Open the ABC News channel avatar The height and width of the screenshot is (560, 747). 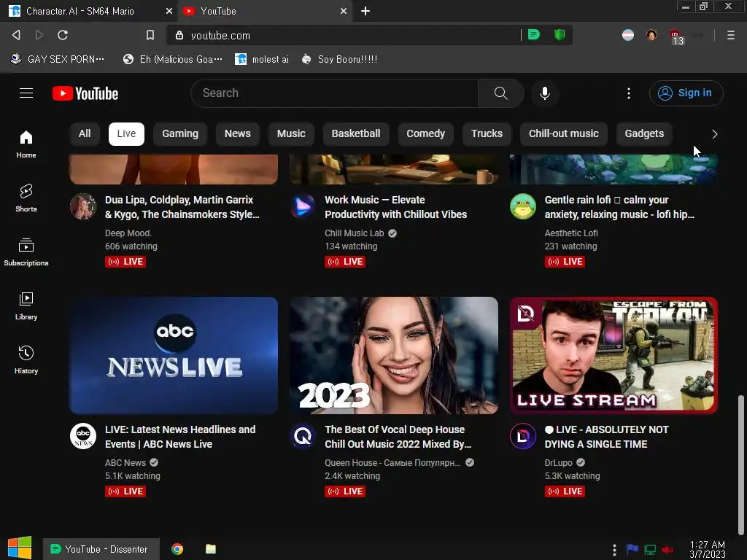83,436
